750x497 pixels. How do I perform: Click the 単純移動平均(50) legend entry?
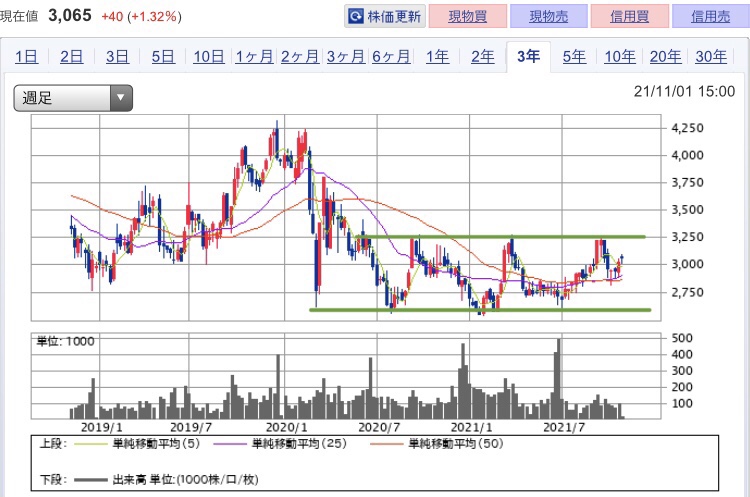[x=456, y=444]
